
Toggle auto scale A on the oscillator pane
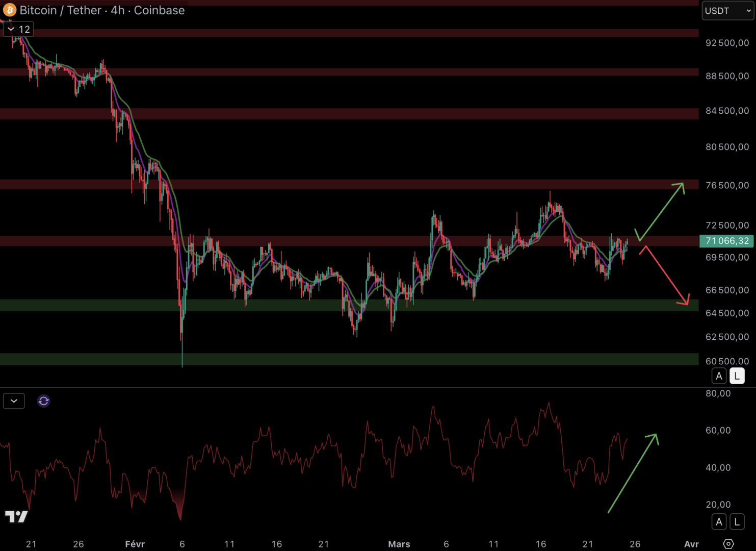click(719, 522)
